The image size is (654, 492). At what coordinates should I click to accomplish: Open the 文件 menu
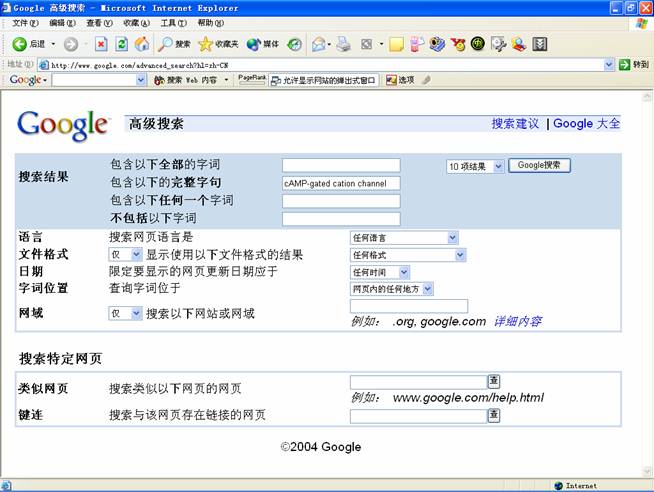point(25,23)
